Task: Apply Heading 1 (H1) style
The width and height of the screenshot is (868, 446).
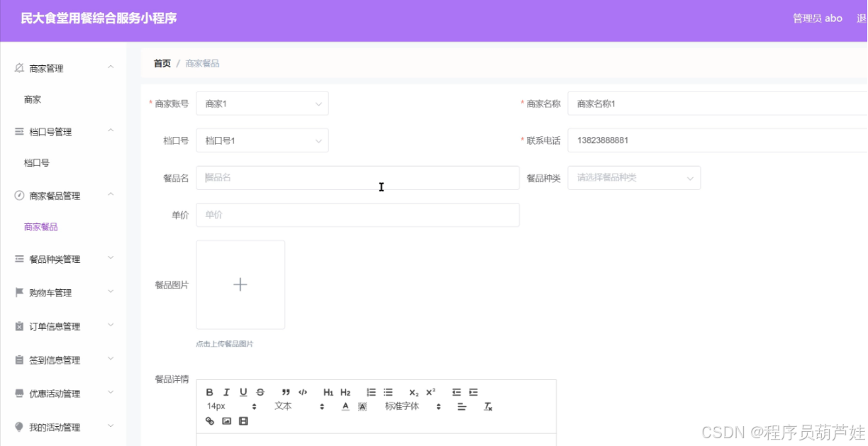Action: 328,392
